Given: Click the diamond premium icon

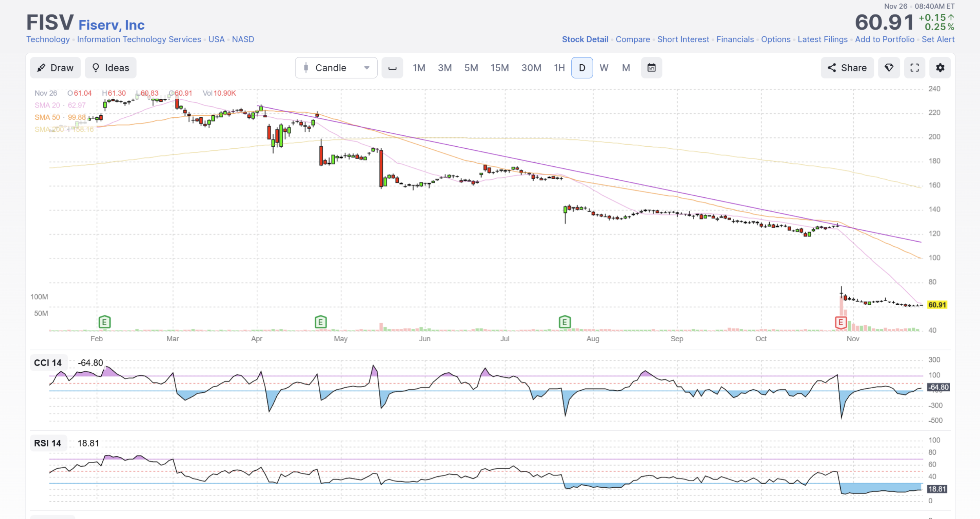Looking at the screenshot, I should pos(889,68).
